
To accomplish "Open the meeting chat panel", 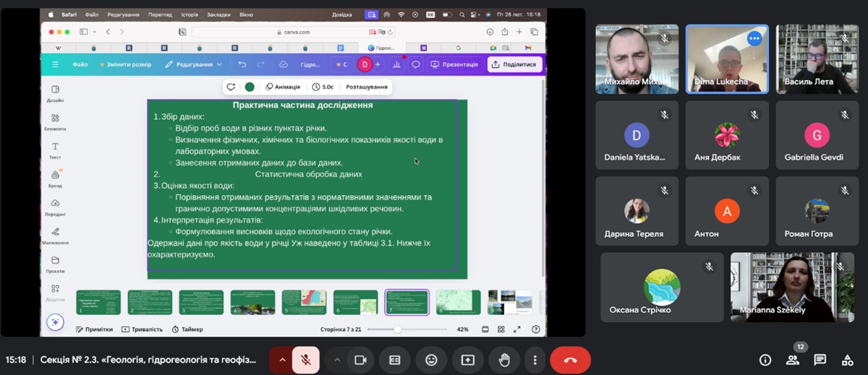I will coord(820,360).
